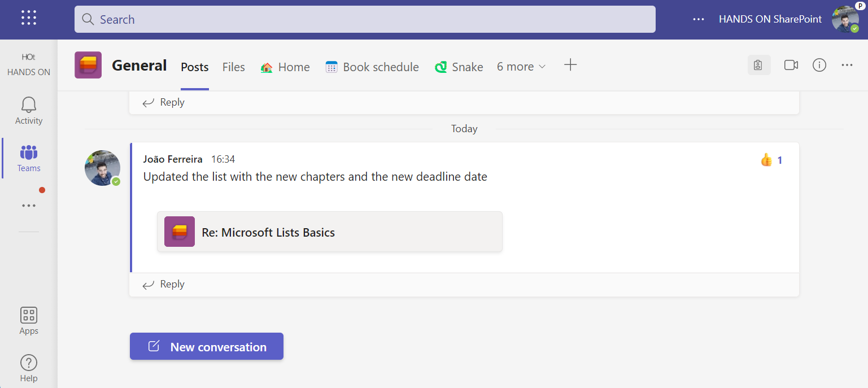This screenshot has height=388, width=868.
Task: Click in the Search box
Action: [365, 19]
